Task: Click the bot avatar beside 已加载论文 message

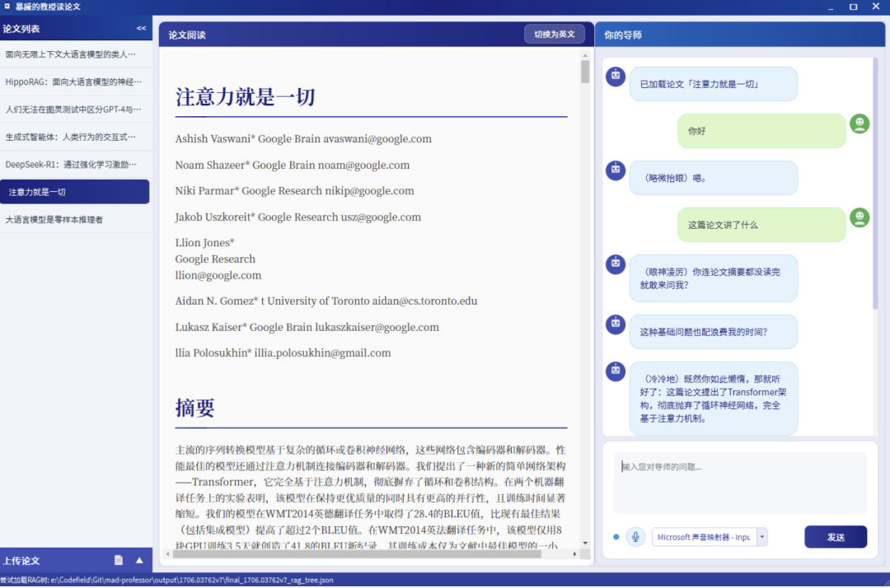Action: [616, 76]
